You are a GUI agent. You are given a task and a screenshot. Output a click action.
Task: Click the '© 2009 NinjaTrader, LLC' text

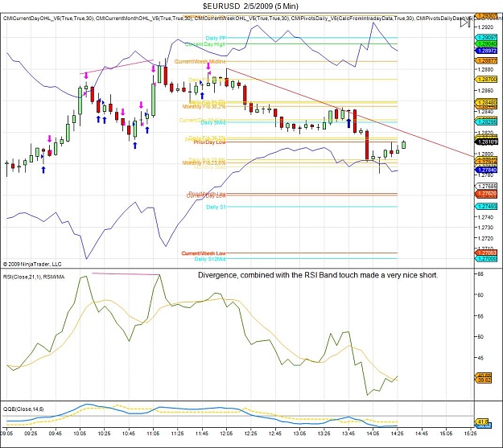coord(32,265)
